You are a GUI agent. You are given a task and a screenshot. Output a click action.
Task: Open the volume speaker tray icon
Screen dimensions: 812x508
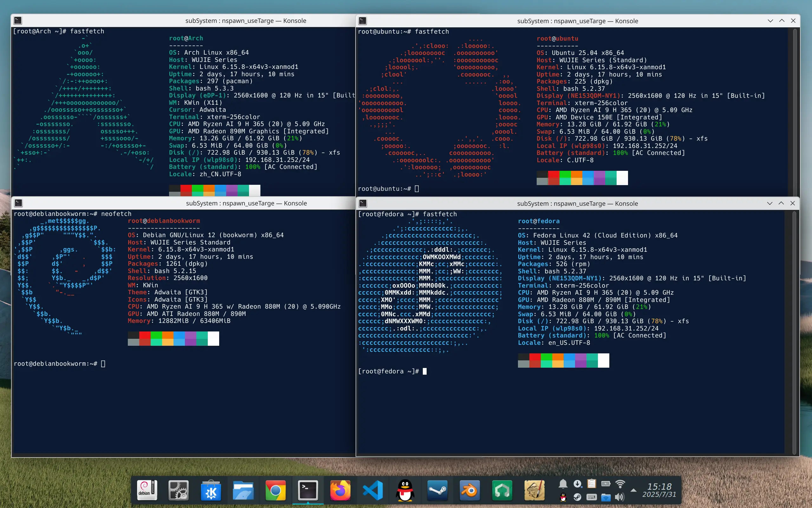(620, 497)
